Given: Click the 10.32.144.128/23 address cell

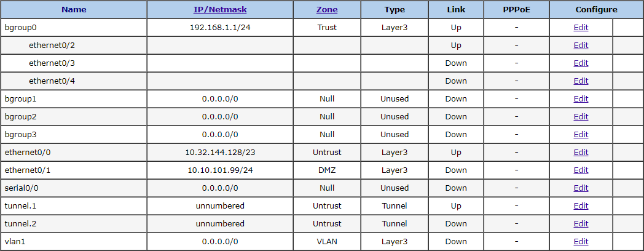Looking at the screenshot, I should coord(220,153).
